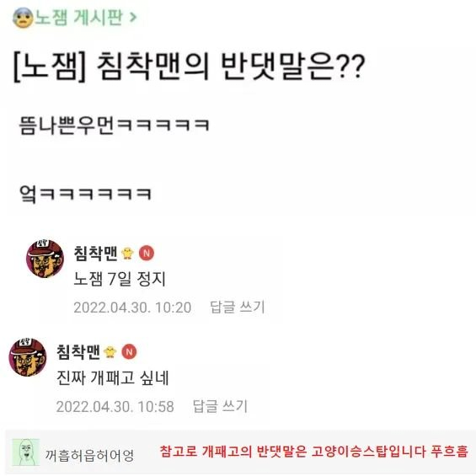Viewport: 476px width, 476px height.
Task: Click 침착맨 avatar on second comment
Action: click(x=28, y=357)
